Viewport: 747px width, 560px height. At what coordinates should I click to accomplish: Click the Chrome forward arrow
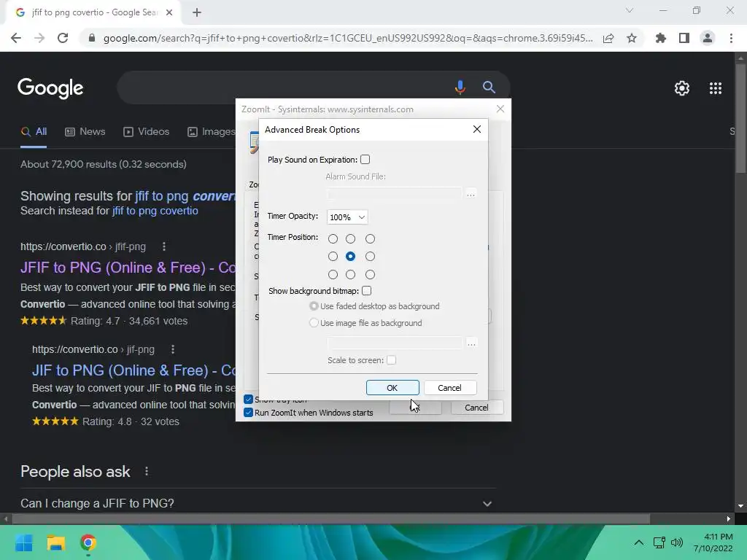tap(39, 38)
